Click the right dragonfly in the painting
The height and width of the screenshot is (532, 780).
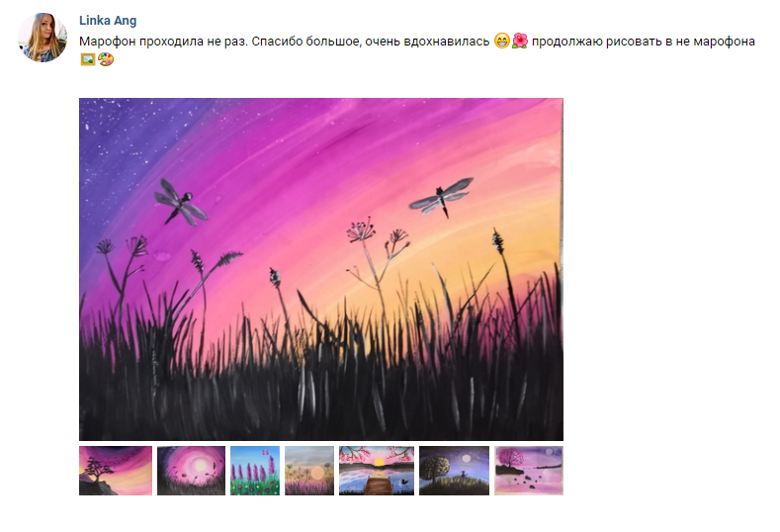[x=442, y=198]
